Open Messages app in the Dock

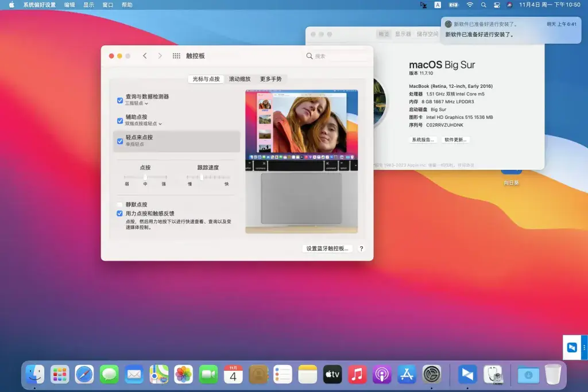[109, 374]
